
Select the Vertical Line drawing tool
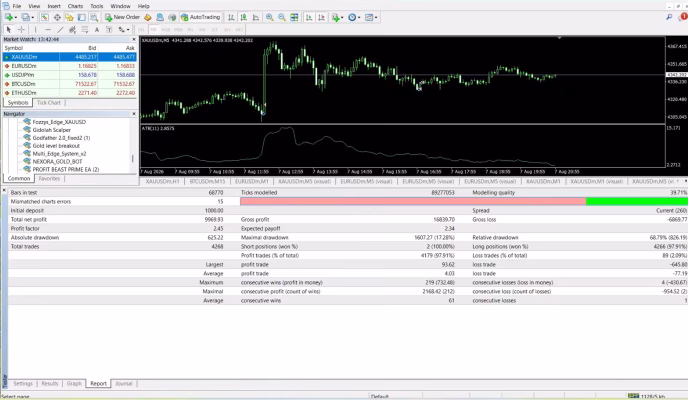point(36,29)
